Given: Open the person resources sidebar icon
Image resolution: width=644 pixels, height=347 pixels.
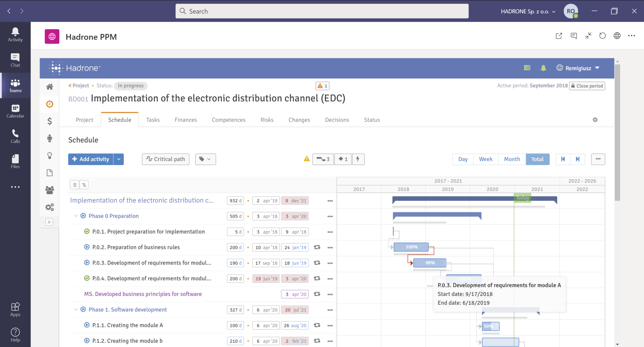Looking at the screenshot, I should click(x=50, y=138).
